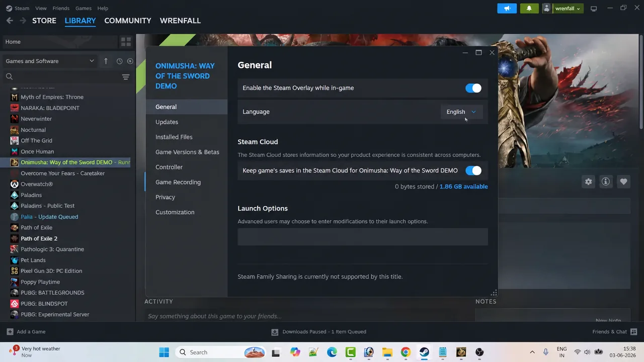Show hidden system tray icons chevron
Image resolution: width=644 pixels, height=362 pixels.
(532, 352)
